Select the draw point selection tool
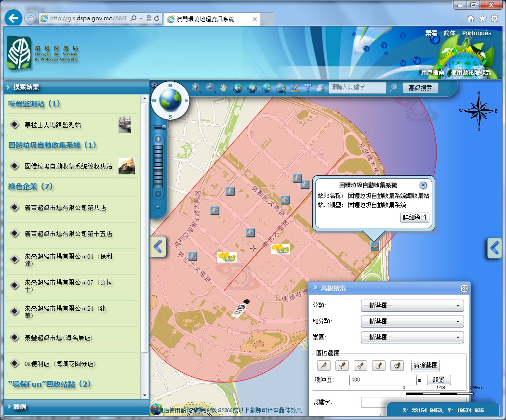The width and height of the screenshot is (506, 420). [324, 365]
